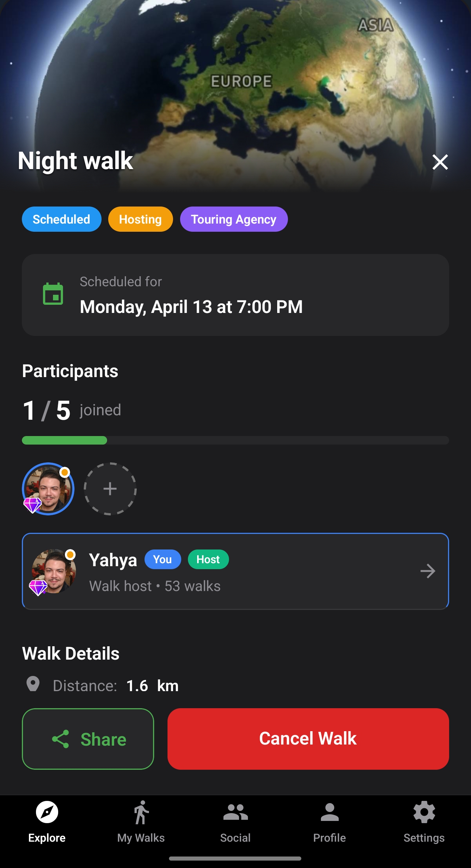The width and height of the screenshot is (471, 868).
Task: Tap the Hosting chip
Action: (x=140, y=219)
